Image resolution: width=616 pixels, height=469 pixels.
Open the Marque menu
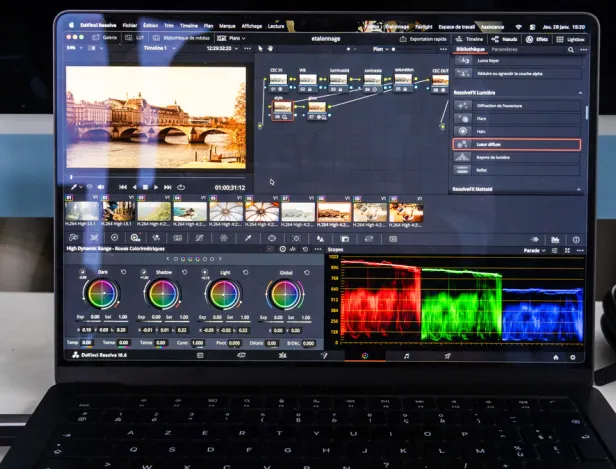pos(227,26)
